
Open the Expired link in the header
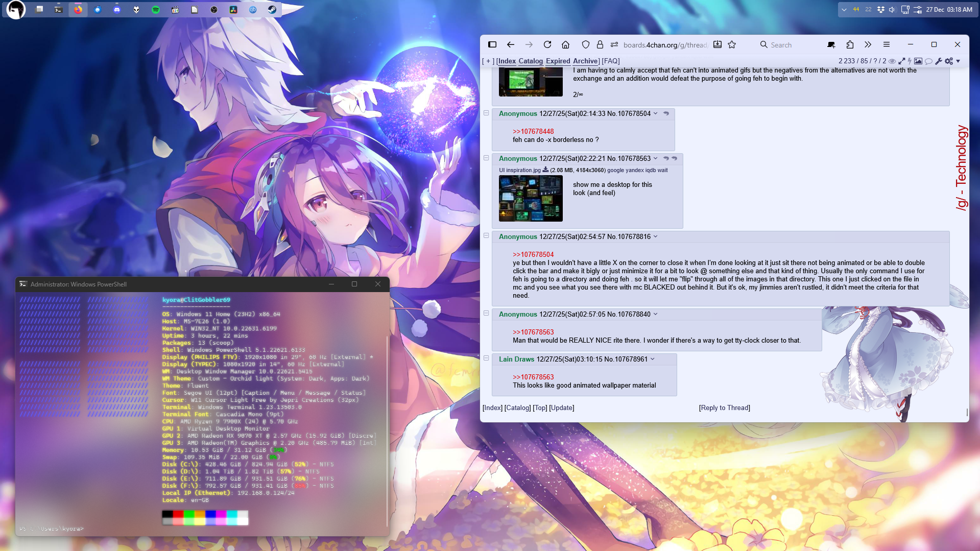558,61
